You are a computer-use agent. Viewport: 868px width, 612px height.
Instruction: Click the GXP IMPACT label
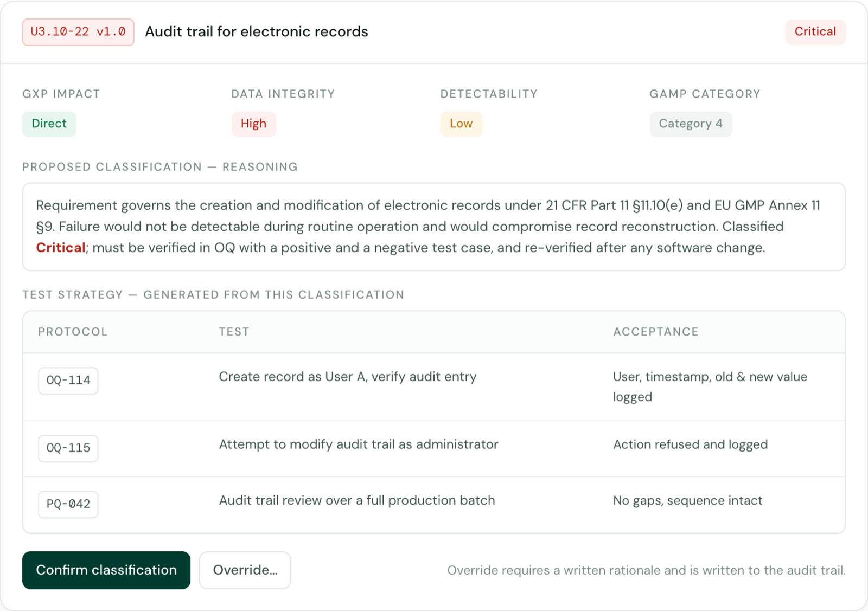(61, 94)
